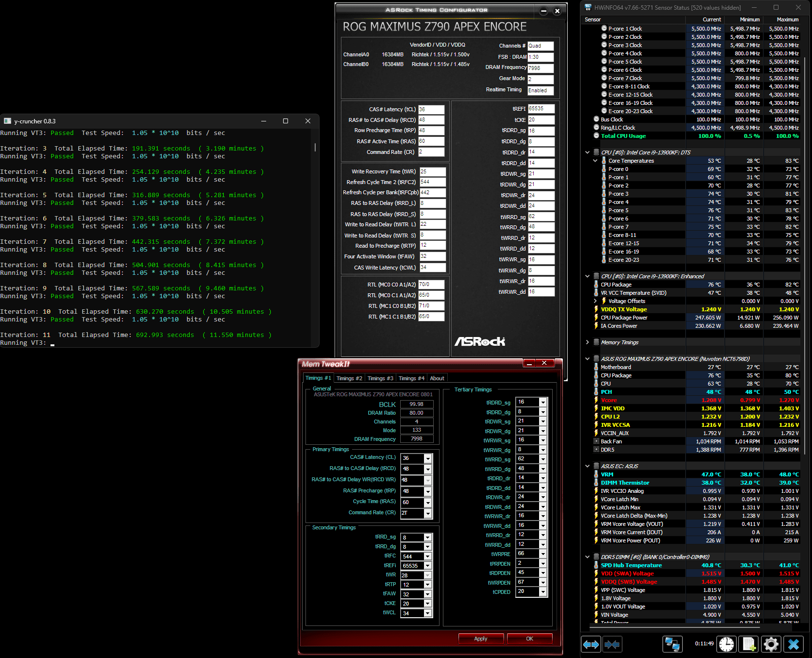Click bolt icon beside CPU Package Power
The image size is (812, 658).
[596, 317]
